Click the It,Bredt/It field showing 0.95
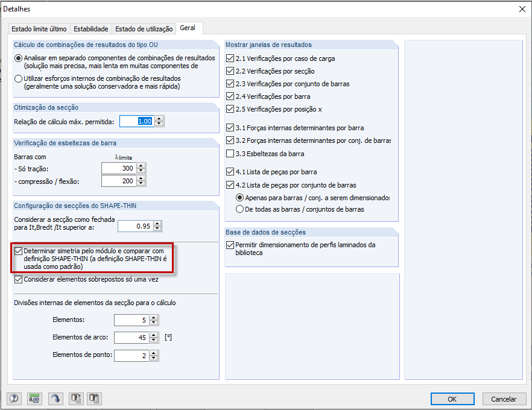 [x=135, y=226]
